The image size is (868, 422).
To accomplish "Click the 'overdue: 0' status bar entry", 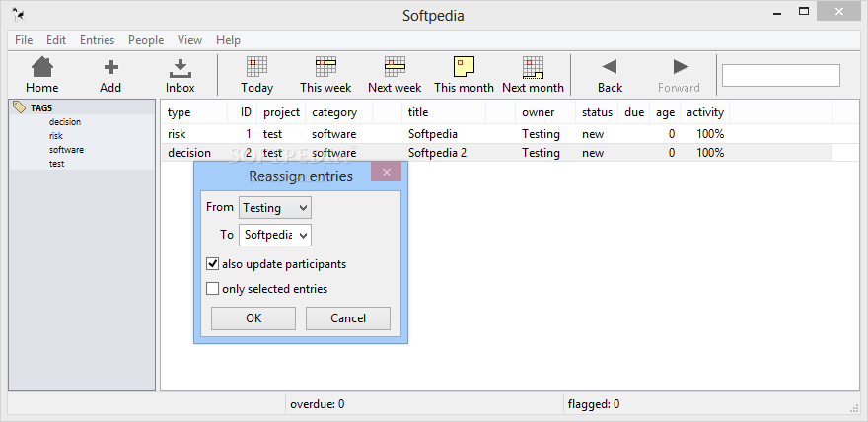I will click(318, 404).
